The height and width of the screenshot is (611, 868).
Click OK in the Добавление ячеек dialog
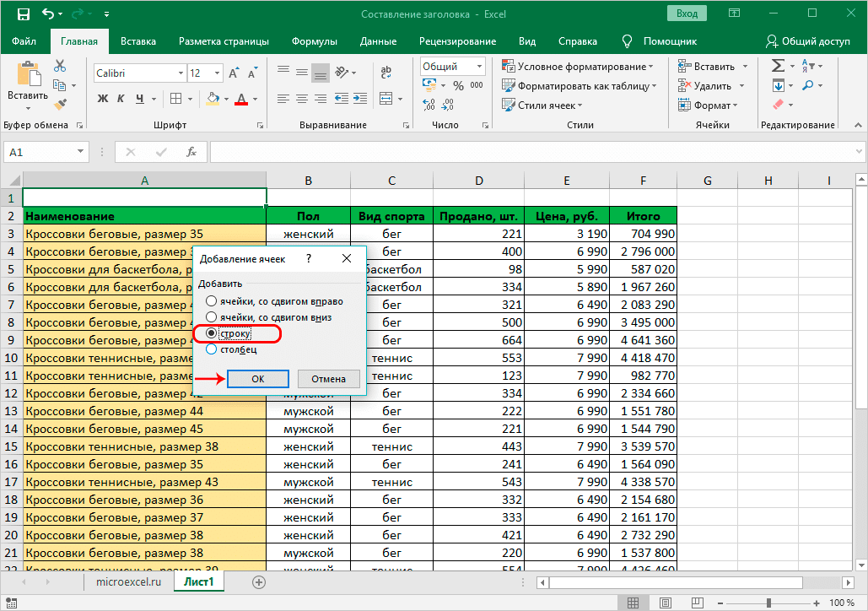[x=258, y=379]
